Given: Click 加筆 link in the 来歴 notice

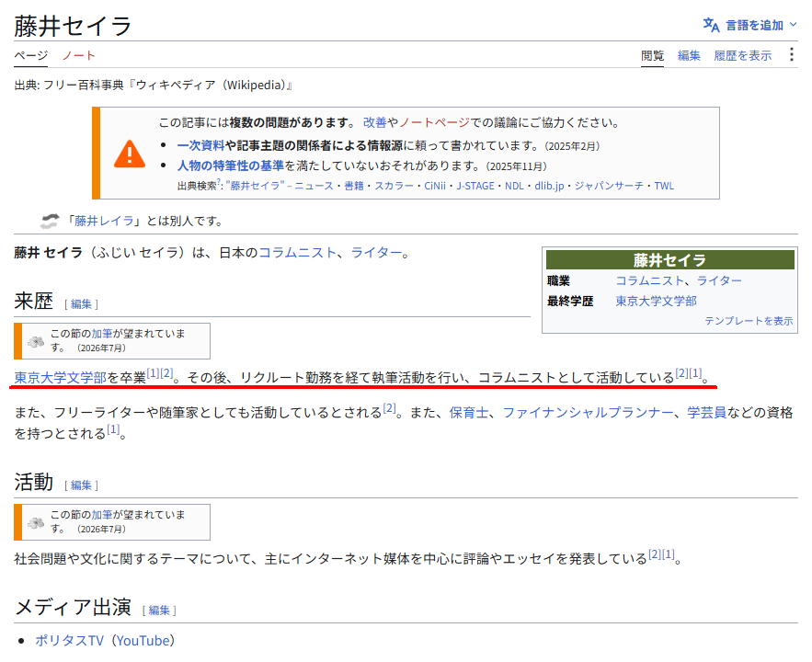Looking at the screenshot, I should (x=101, y=334).
